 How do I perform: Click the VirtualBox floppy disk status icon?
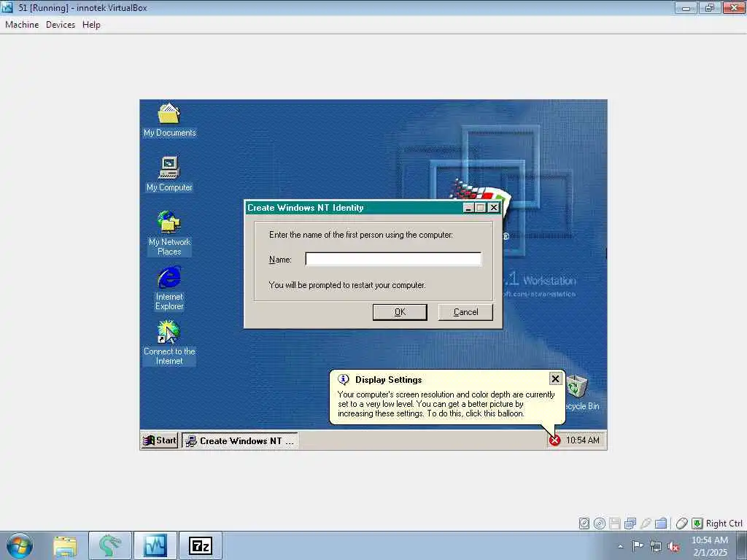(614, 524)
